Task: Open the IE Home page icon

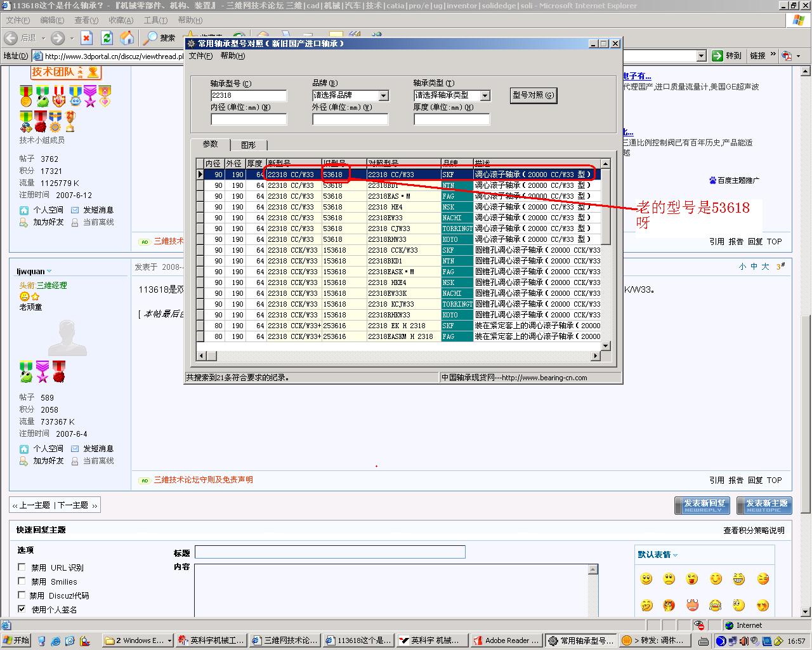Action: point(128,38)
